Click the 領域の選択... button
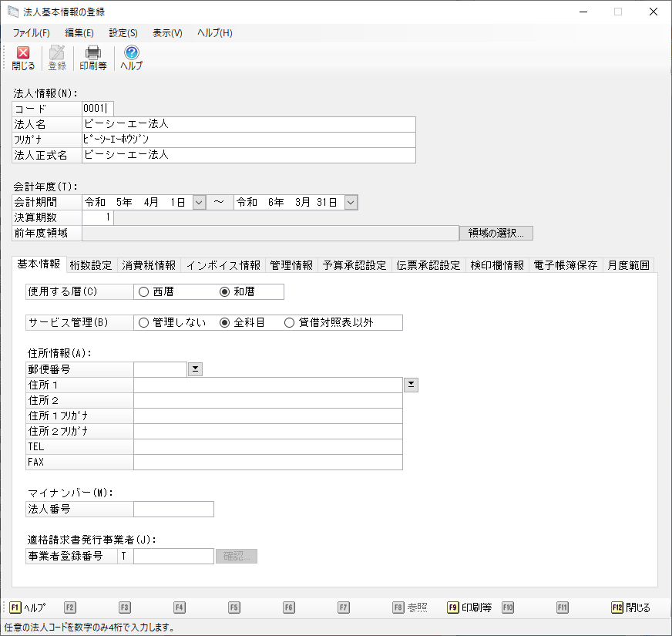 [496, 233]
